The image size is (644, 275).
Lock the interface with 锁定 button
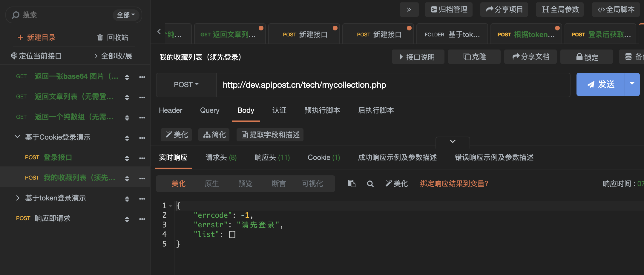(x=587, y=57)
